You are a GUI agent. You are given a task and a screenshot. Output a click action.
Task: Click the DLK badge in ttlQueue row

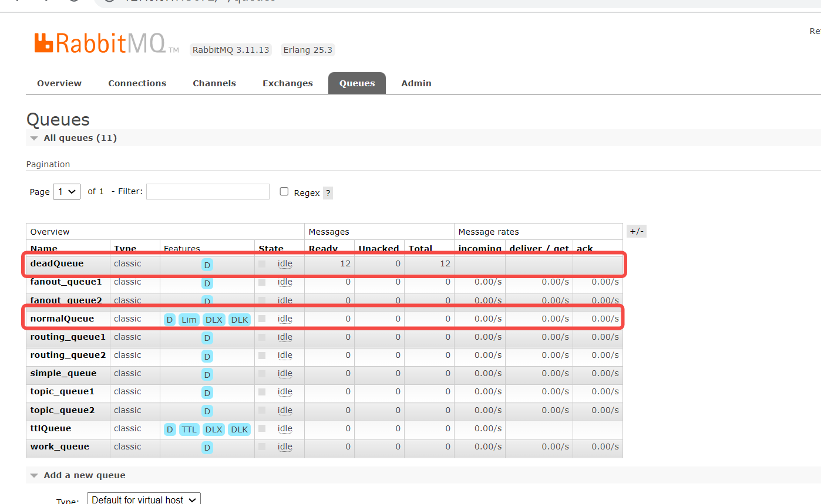tap(239, 429)
